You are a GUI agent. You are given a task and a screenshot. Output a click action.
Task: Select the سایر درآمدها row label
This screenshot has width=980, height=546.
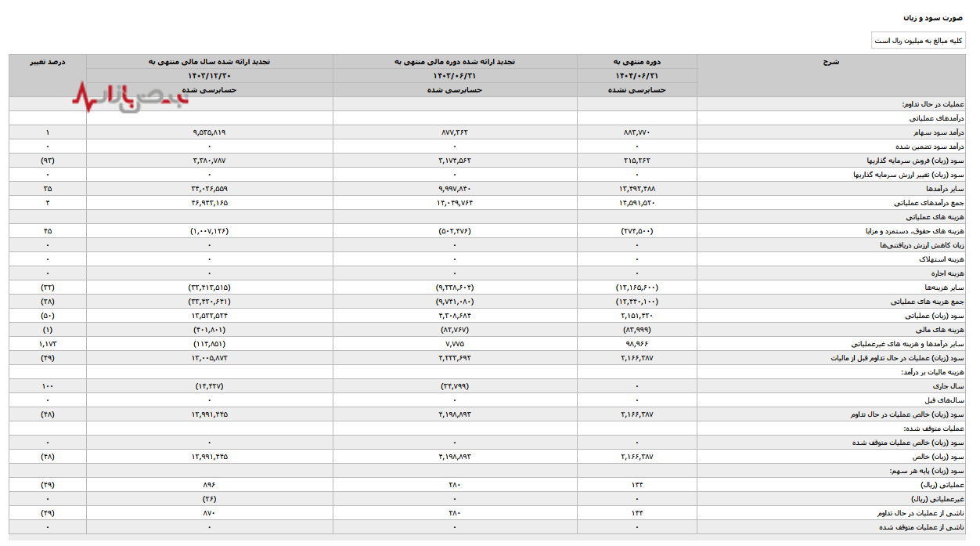click(x=947, y=189)
